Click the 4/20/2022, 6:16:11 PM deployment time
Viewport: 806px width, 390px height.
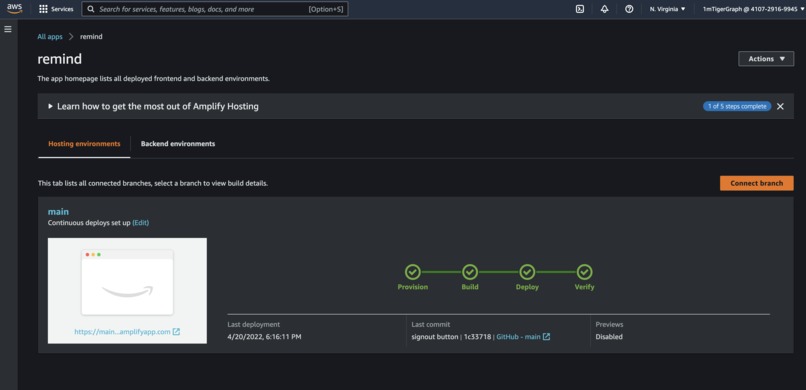click(264, 337)
